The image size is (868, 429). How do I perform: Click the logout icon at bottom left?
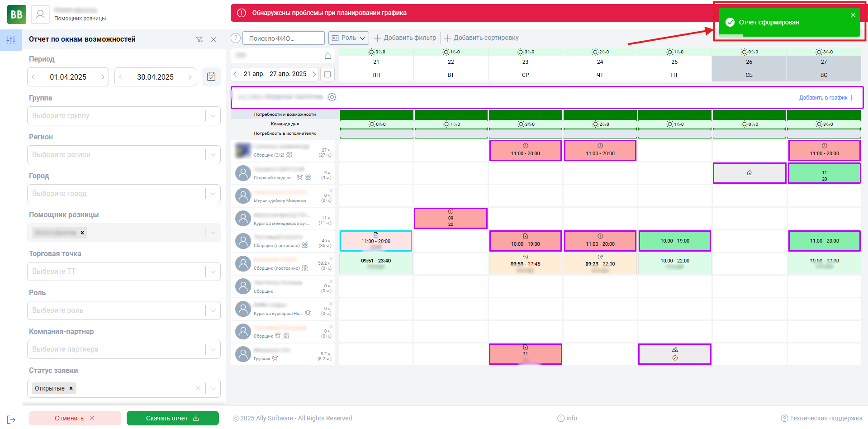(x=11, y=419)
